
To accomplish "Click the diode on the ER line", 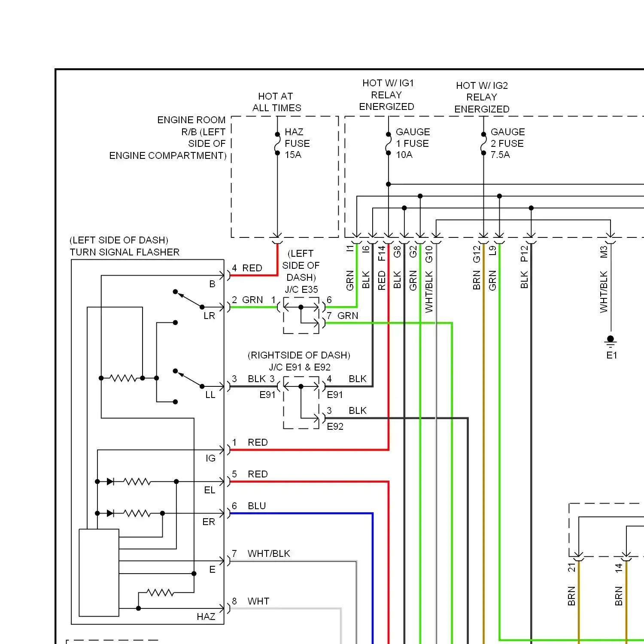I will [x=110, y=513].
